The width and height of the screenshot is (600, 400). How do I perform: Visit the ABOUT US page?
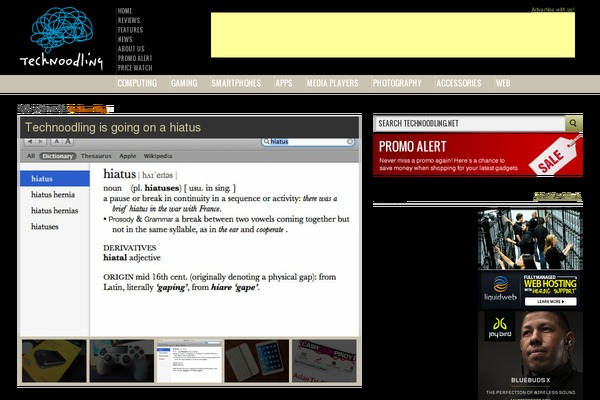click(131, 49)
